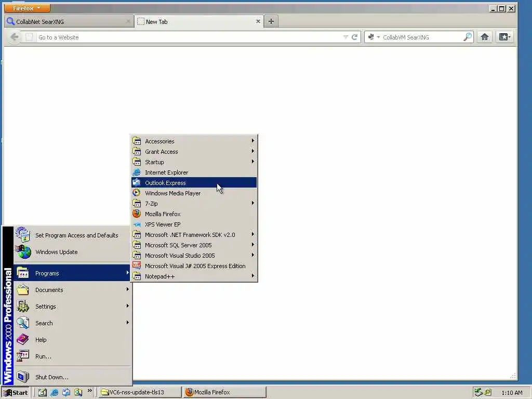
Task: Switch to VC6-nss-update-tls13 taskbar window
Action: (x=140, y=392)
